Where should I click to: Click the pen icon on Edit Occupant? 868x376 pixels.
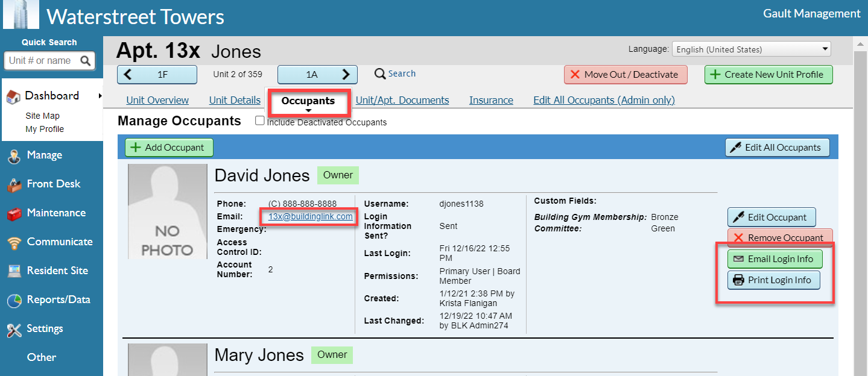tap(738, 217)
